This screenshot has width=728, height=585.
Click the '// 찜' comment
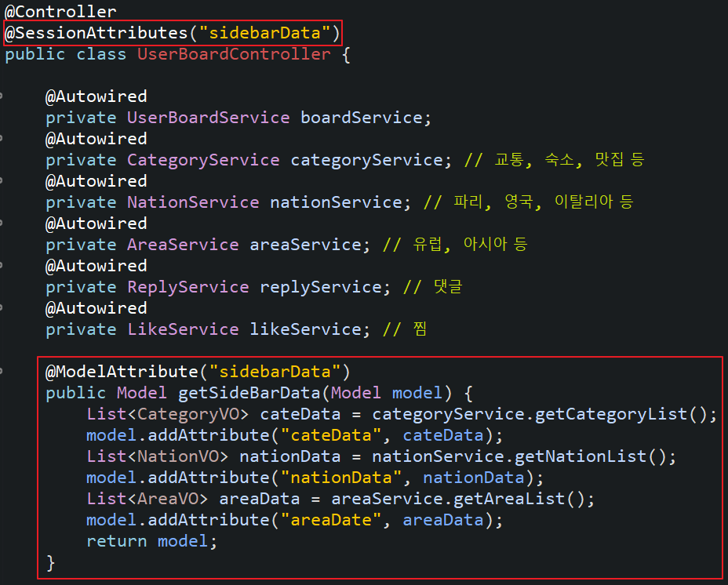[x=405, y=329]
